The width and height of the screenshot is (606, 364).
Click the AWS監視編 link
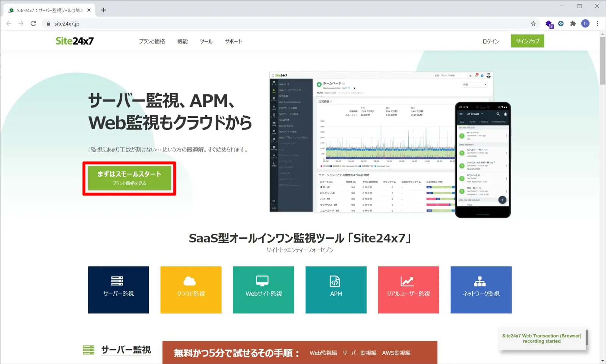396,353
